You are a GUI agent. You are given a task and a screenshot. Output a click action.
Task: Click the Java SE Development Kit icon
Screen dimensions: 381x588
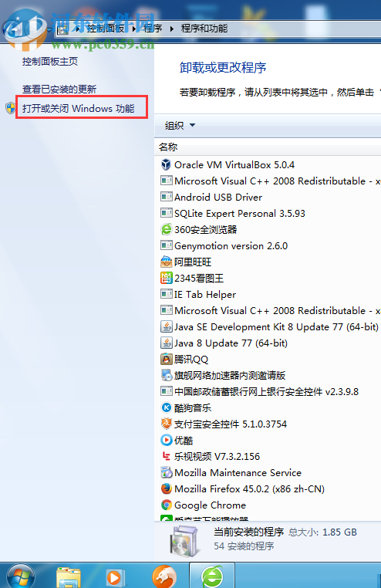pyautogui.click(x=166, y=326)
